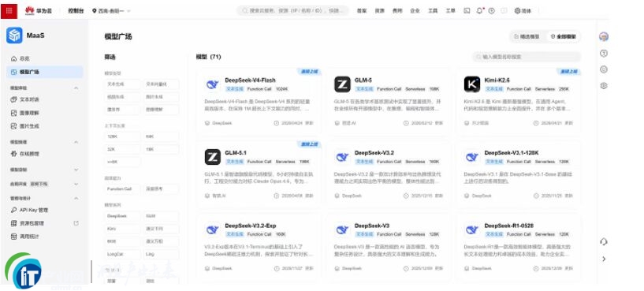Open 在线推理 in the sidebar
This screenshot has width=644, height=291.
tap(25, 154)
